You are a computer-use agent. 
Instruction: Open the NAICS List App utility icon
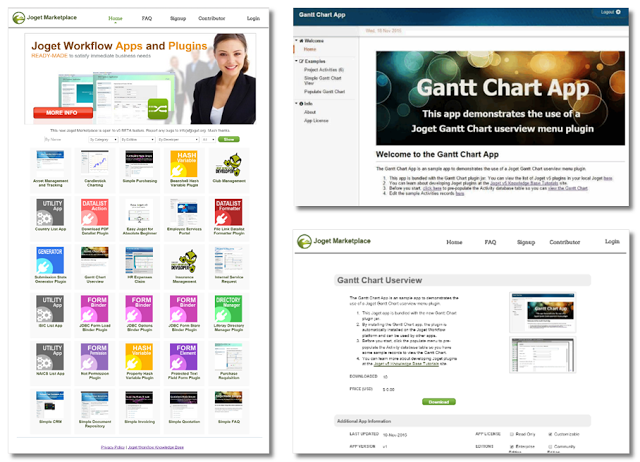[50, 356]
